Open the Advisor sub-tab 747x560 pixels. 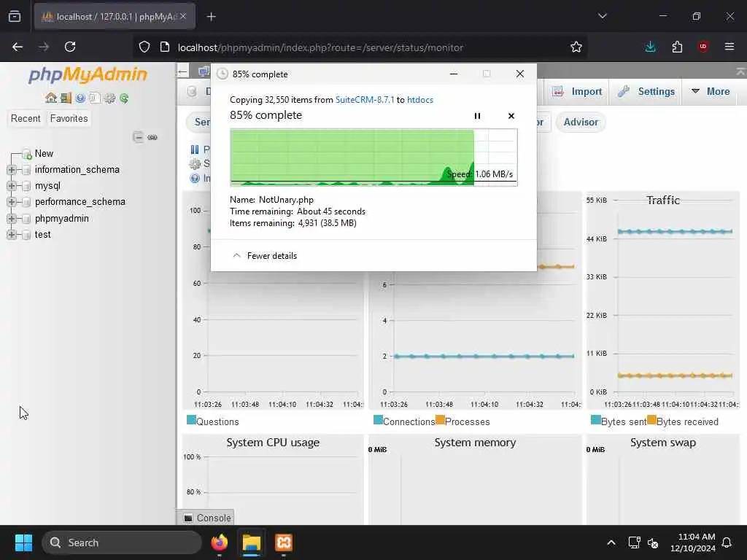click(x=581, y=122)
